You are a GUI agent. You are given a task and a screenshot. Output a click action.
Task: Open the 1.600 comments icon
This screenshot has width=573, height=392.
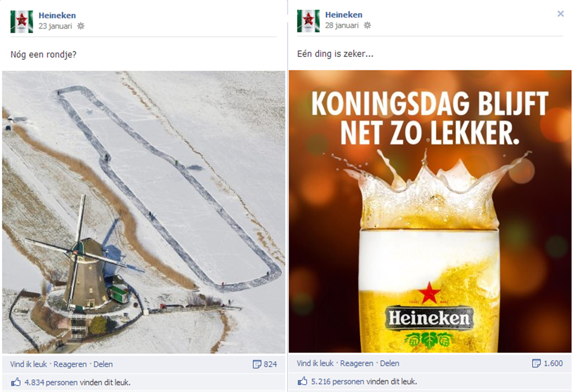[x=536, y=363]
